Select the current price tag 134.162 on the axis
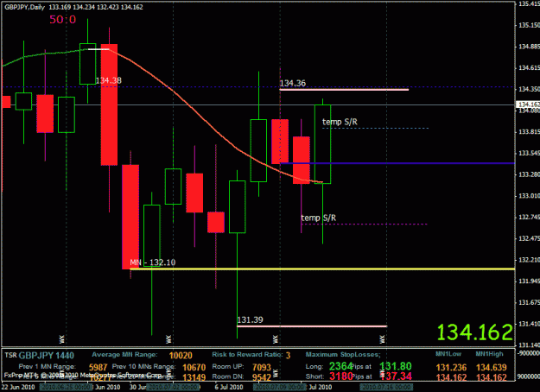This screenshot has width=540, height=392. click(x=528, y=104)
